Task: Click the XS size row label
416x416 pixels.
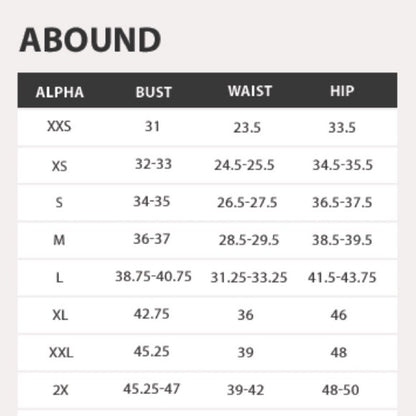Action: 59,166
